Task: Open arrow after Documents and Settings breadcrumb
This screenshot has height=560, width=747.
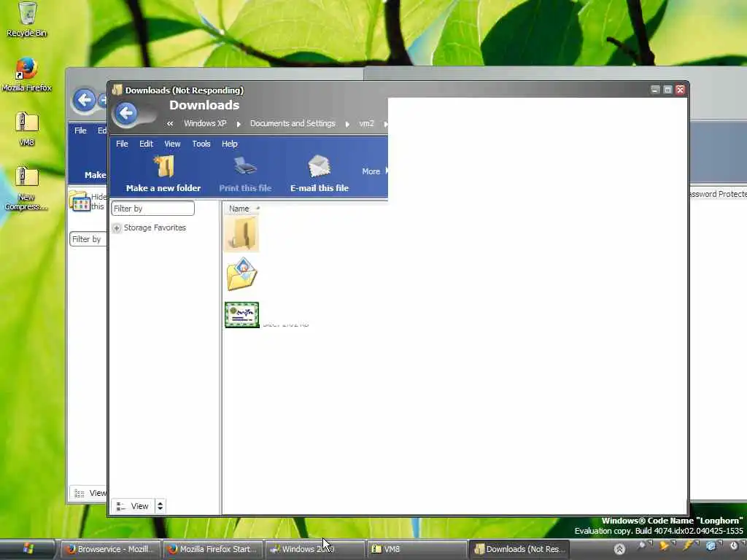Action: pyautogui.click(x=347, y=124)
